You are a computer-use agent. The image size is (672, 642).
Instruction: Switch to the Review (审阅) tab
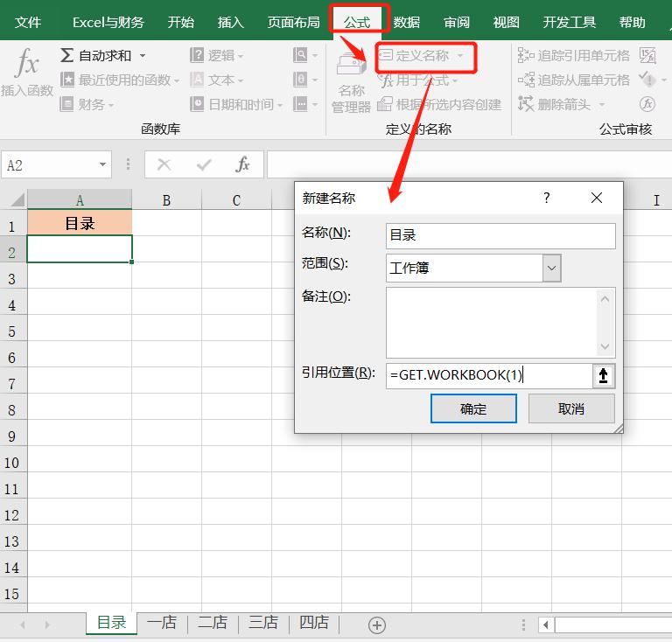coord(457,22)
